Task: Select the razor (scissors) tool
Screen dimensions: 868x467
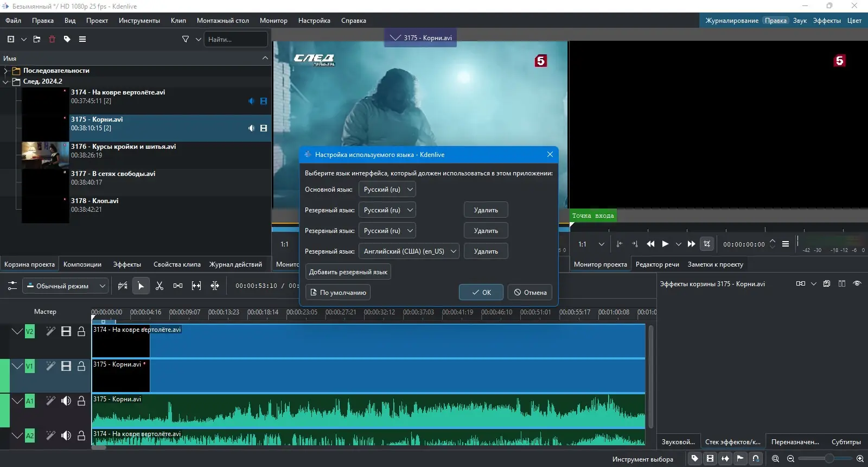Action: (x=159, y=286)
